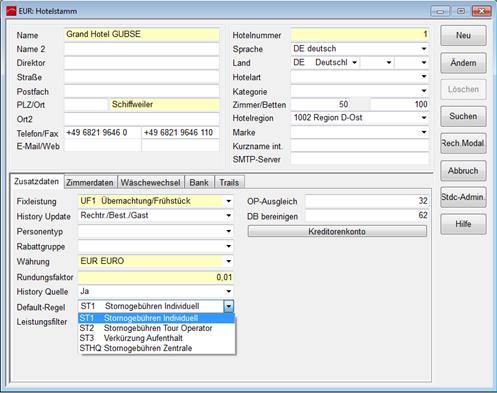Image resolution: width=497 pixels, height=393 pixels.
Task: Open the Fixleistung dropdown
Action: click(228, 201)
